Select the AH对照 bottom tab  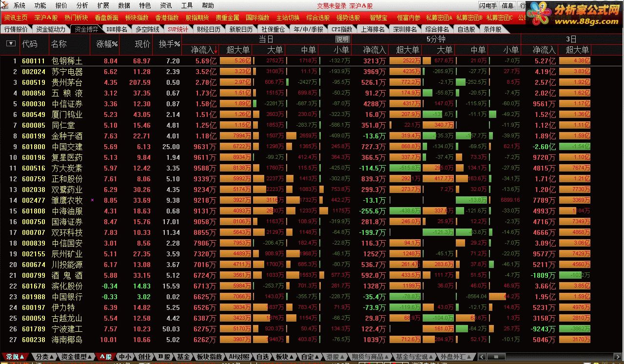pyautogui.click(x=238, y=357)
